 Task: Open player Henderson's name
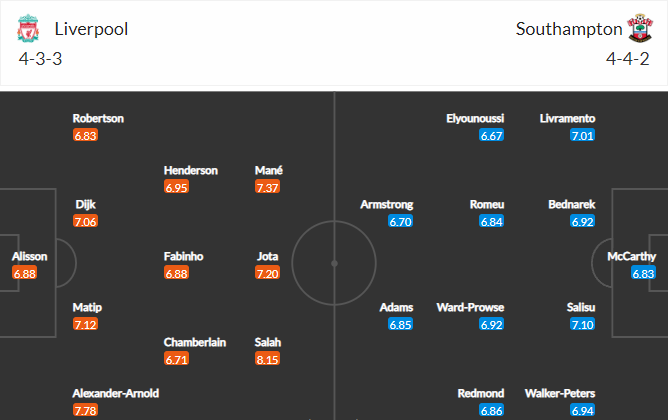191,170
